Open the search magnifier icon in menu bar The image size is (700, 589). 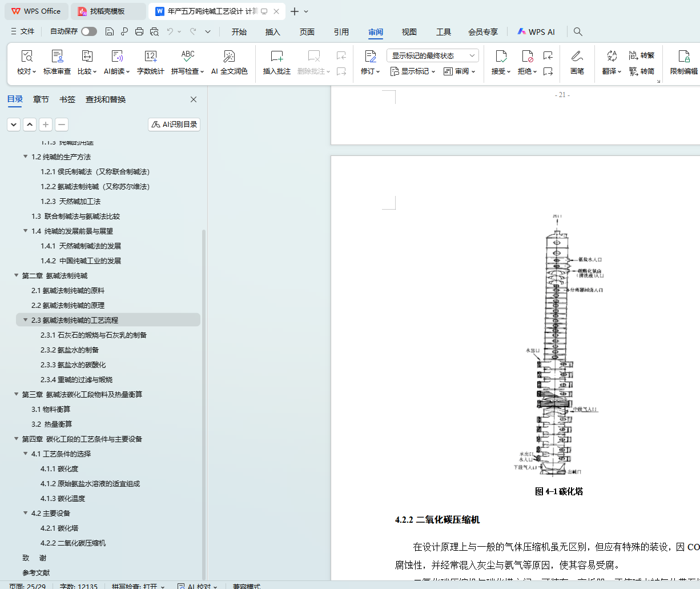578,31
